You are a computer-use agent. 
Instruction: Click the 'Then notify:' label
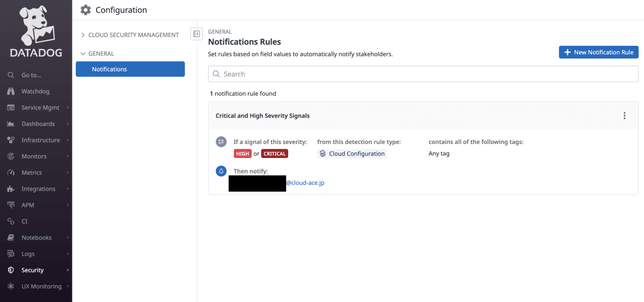coord(251,171)
